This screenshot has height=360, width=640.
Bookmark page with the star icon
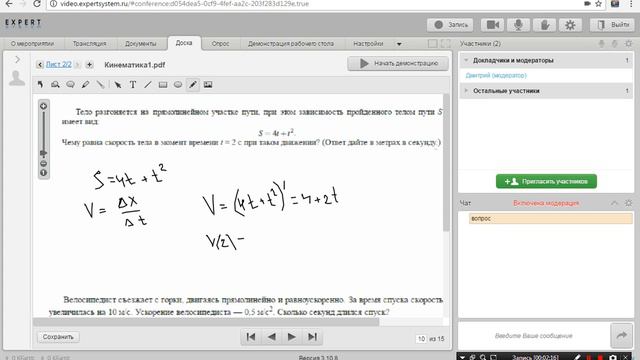[598, 4]
